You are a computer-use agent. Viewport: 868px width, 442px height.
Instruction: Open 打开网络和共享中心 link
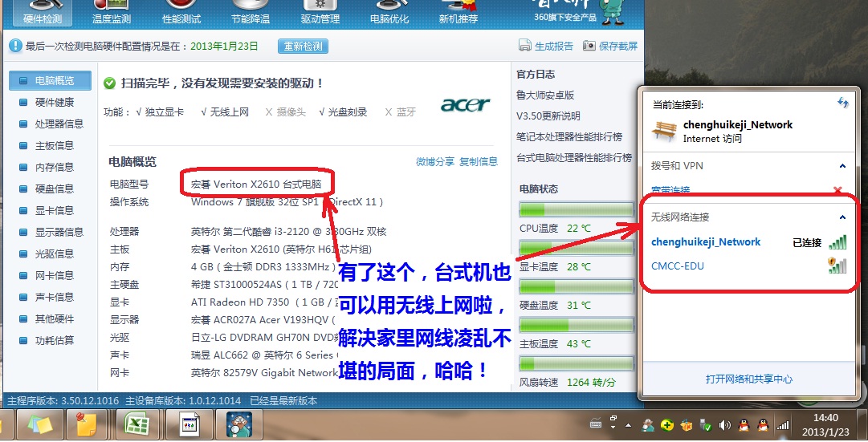pos(748,379)
